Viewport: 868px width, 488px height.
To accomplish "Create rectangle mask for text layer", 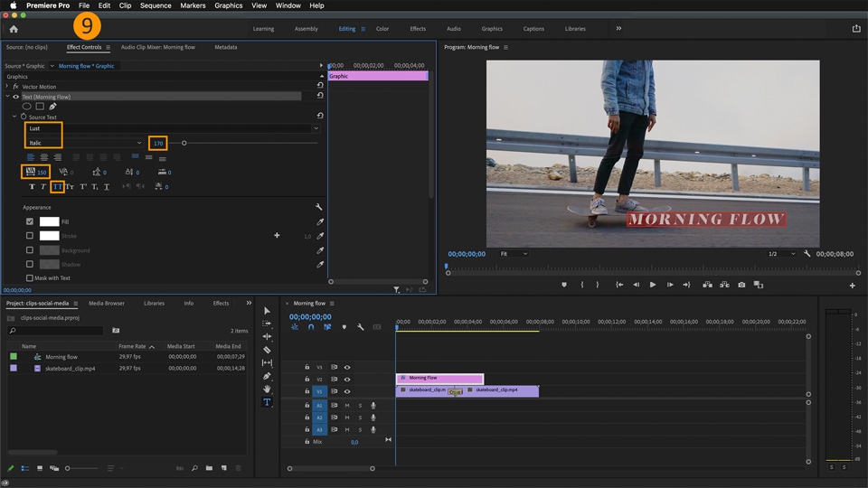I will [x=40, y=107].
